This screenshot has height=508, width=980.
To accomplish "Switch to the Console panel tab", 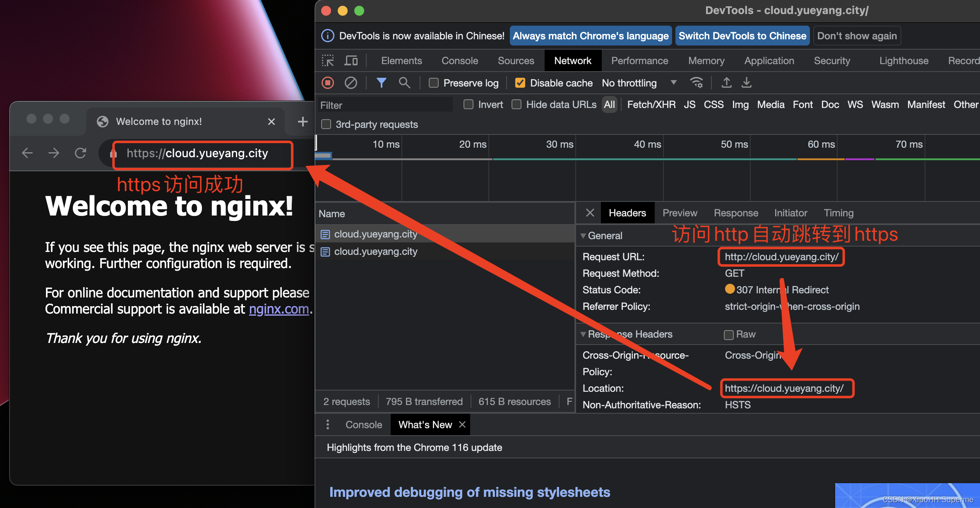I will coord(459,61).
